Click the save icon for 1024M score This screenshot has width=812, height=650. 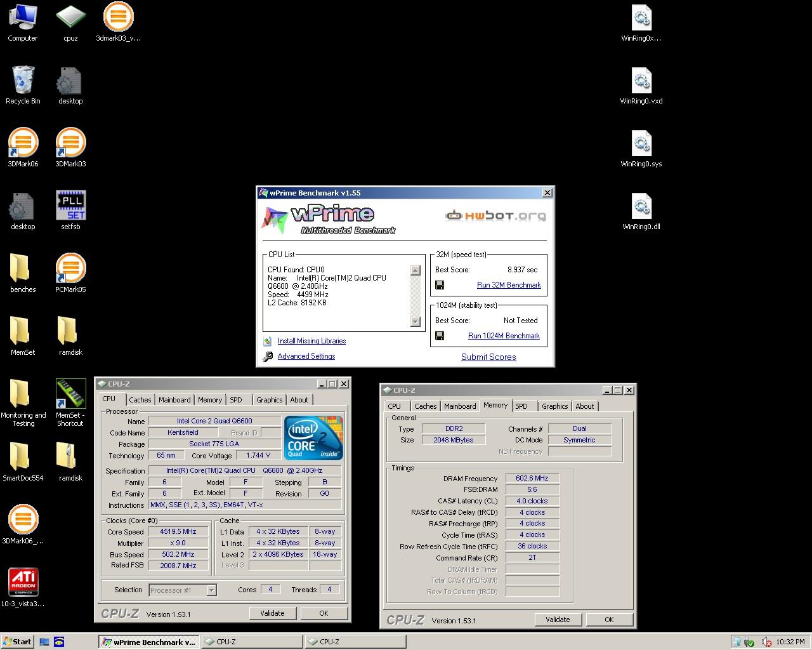[x=440, y=336]
